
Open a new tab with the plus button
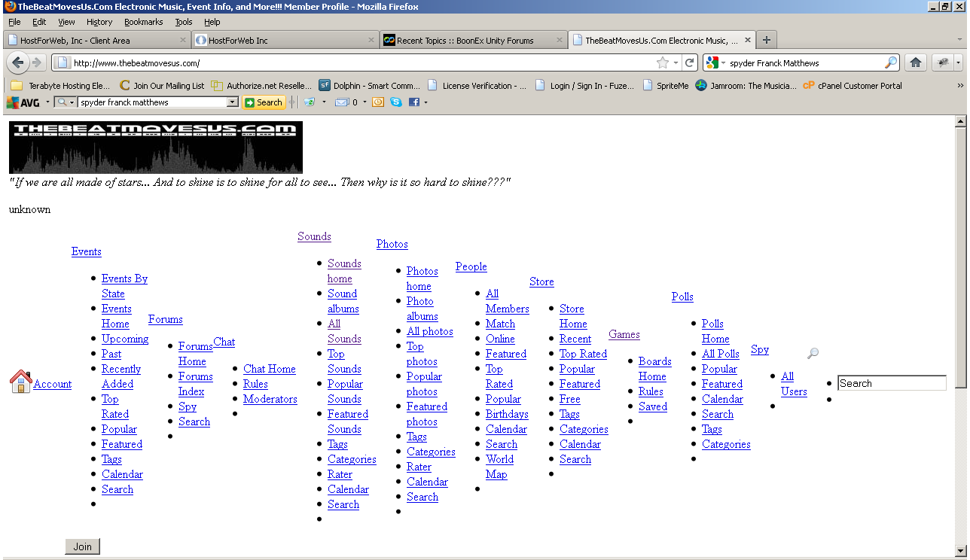click(767, 41)
